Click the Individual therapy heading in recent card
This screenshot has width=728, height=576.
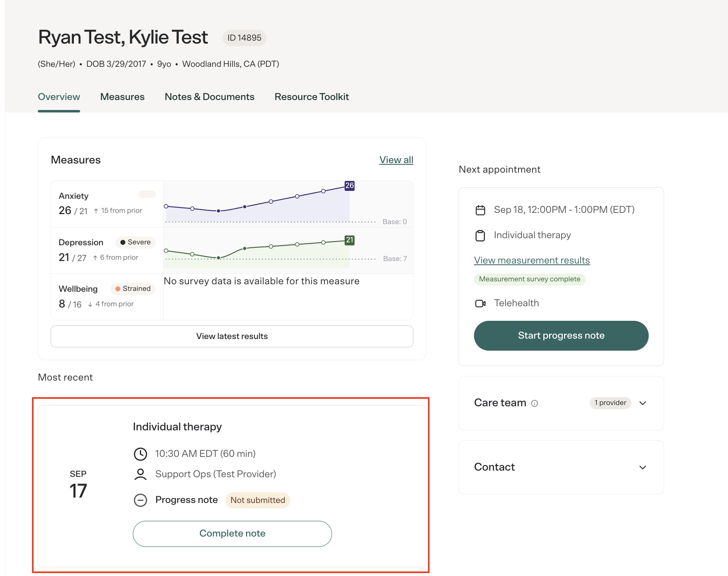point(177,427)
